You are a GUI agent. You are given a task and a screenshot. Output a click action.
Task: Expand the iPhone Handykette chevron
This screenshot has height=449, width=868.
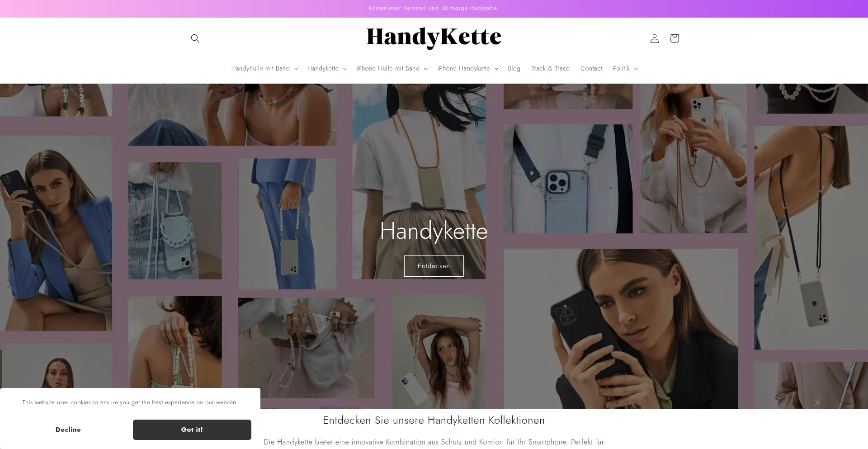pyautogui.click(x=496, y=69)
